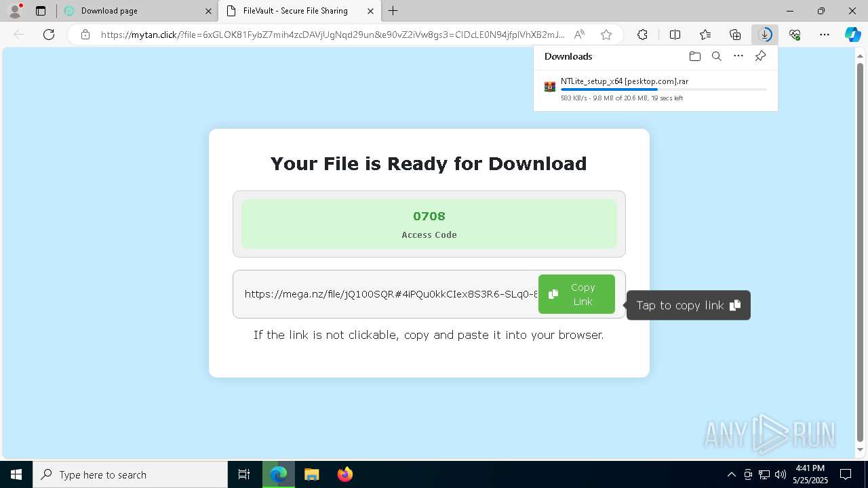Screen dimensions: 868x488
Task: Open volume control tray icon
Action: 781,474
